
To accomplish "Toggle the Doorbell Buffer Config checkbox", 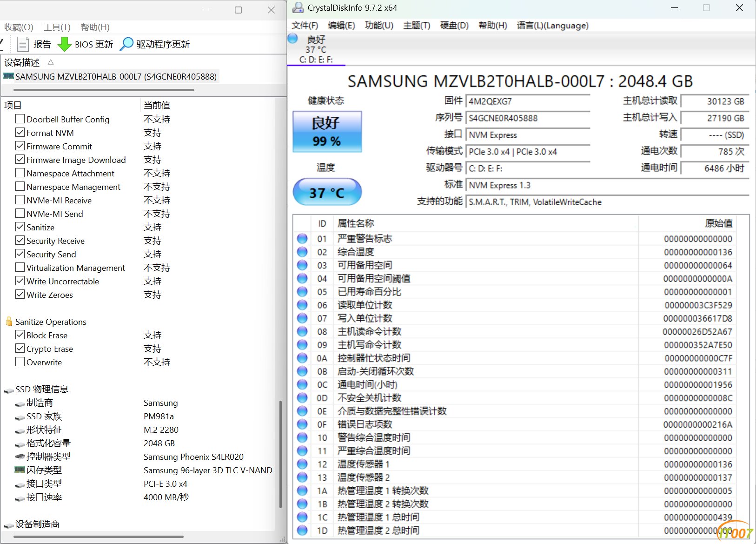I will coord(20,119).
